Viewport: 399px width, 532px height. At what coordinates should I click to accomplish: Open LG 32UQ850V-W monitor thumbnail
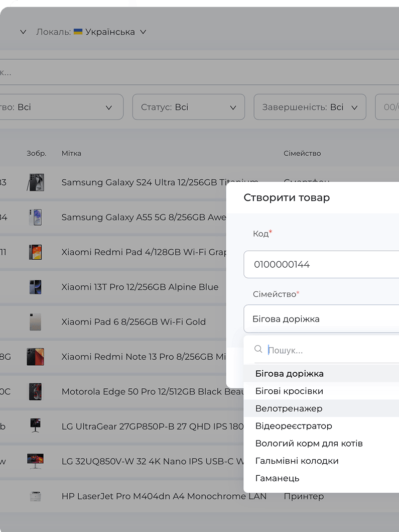pyautogui.click(x=35, y=461)
